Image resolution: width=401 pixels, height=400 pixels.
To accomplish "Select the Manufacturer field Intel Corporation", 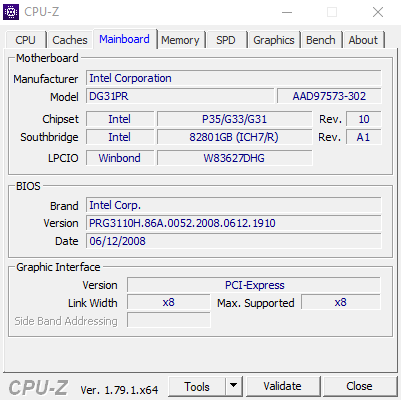I will coord(234,78).
